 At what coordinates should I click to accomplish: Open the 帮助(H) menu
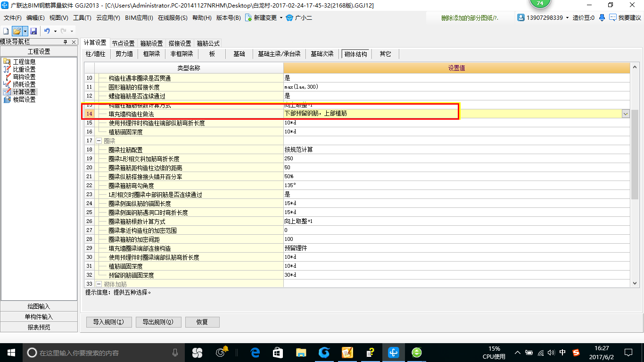202,18
